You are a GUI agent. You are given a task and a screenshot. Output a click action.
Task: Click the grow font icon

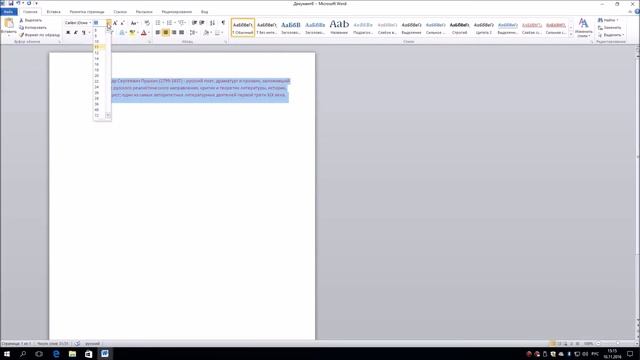[115, 23]
